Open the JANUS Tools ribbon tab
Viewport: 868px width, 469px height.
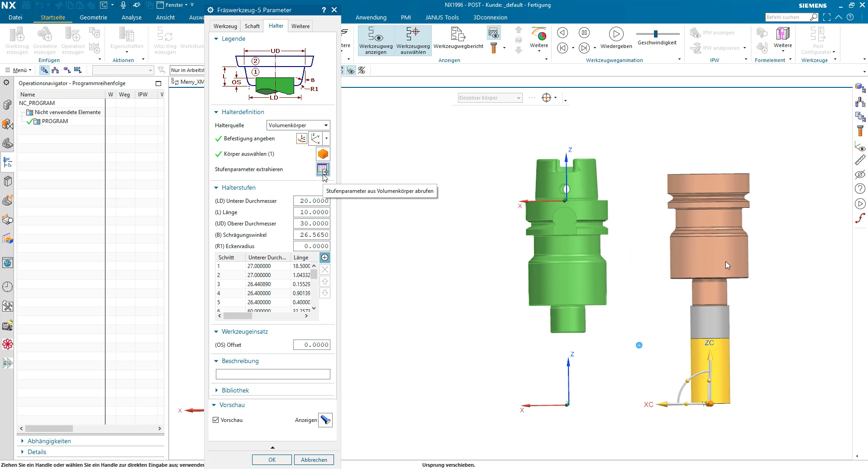pyautogui.click(x=442, y=17)
